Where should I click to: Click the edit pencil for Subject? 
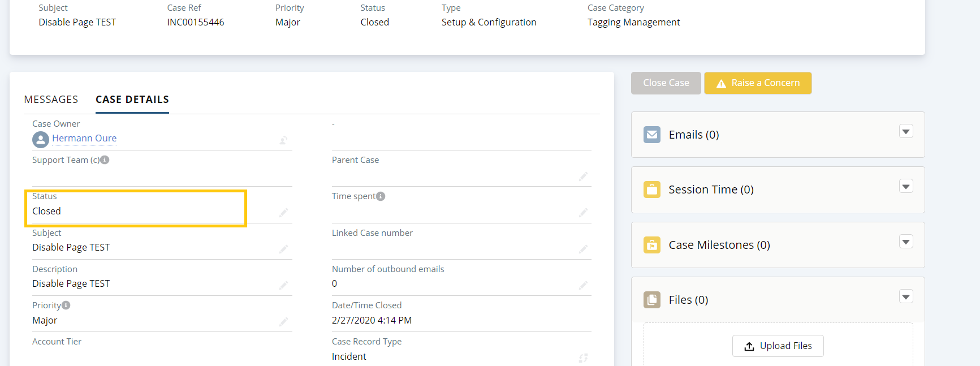(283, 249)
